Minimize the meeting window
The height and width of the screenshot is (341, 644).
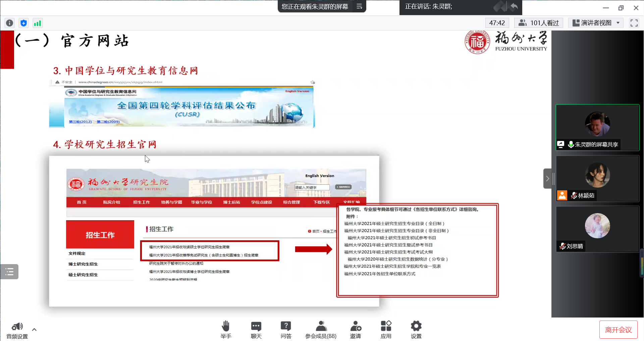[606, 8]
